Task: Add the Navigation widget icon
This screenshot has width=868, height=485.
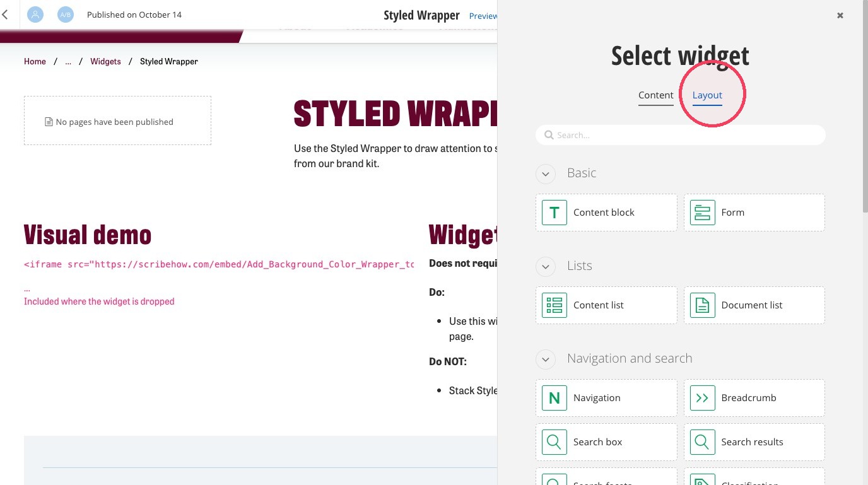Action: (x=554, y=398)
